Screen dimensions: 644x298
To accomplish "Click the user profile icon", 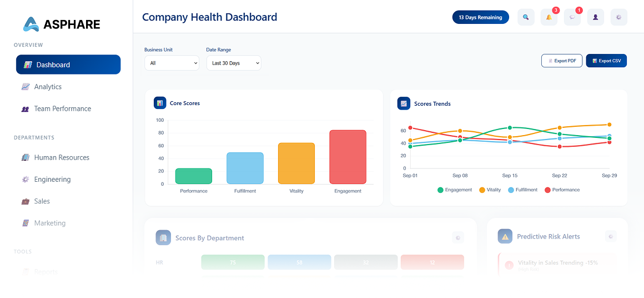I will tap(596, 17).
